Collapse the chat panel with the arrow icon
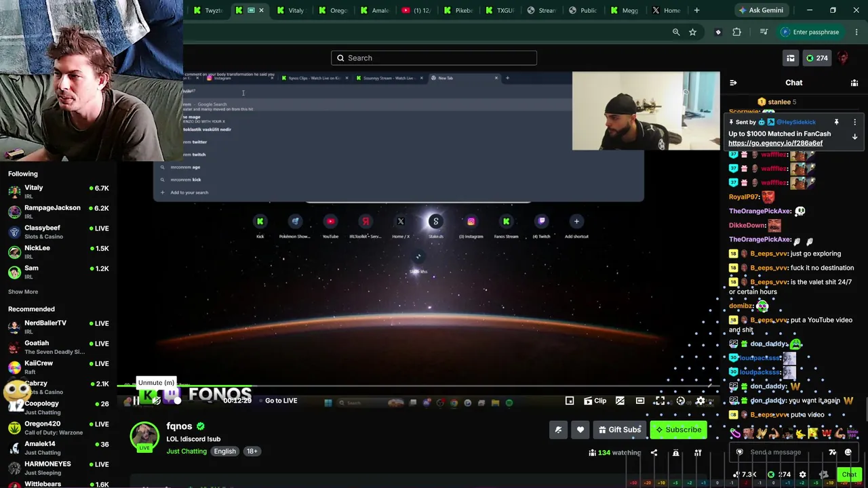 point(733,83)
